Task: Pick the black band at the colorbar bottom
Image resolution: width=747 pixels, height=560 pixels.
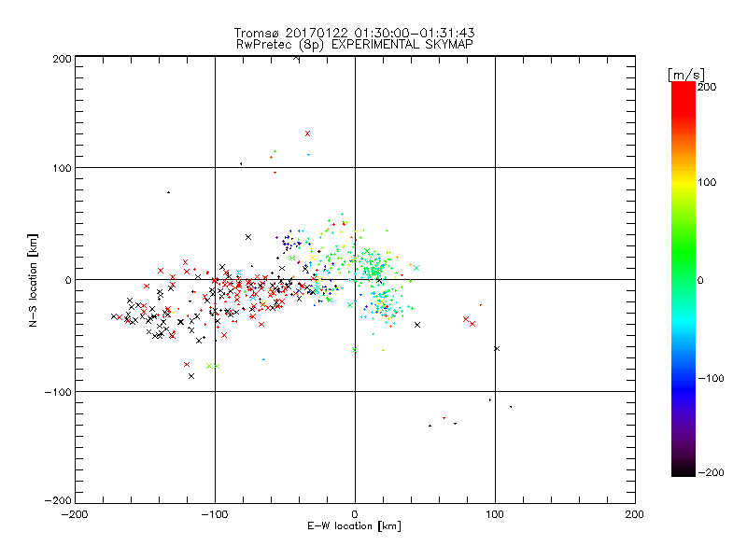Action: [684, 469]
